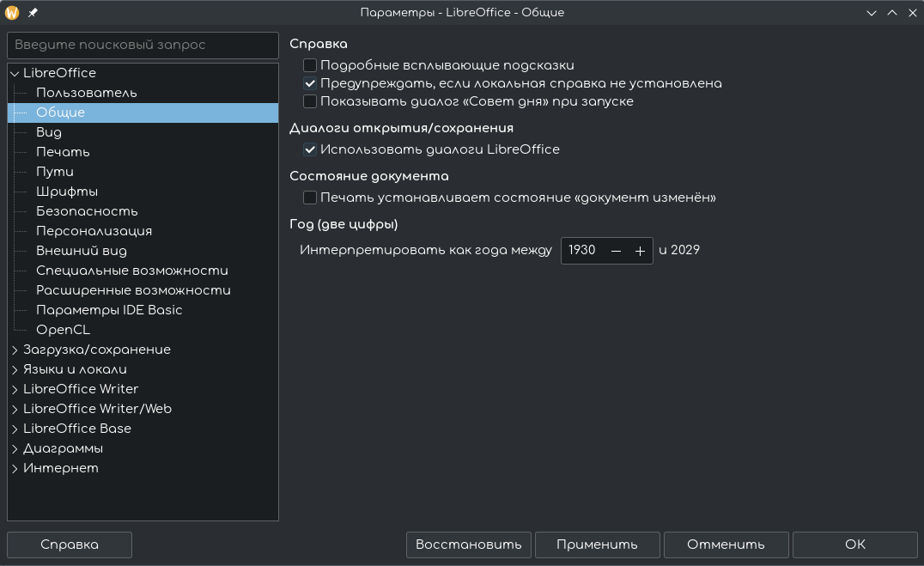Enable «Показывать диалог Совет дня» checkbox
This screenshot has height=566, width=924.
[x=310, y=101]
